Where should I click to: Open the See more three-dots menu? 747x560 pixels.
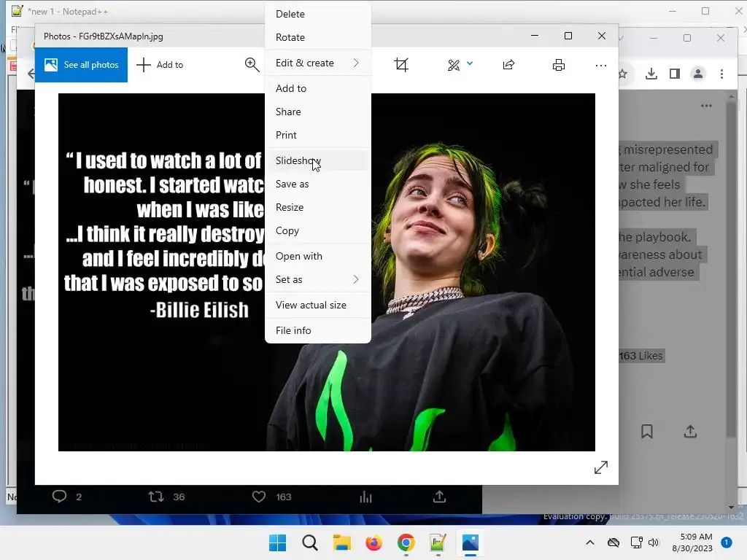(x=601, y=65)
